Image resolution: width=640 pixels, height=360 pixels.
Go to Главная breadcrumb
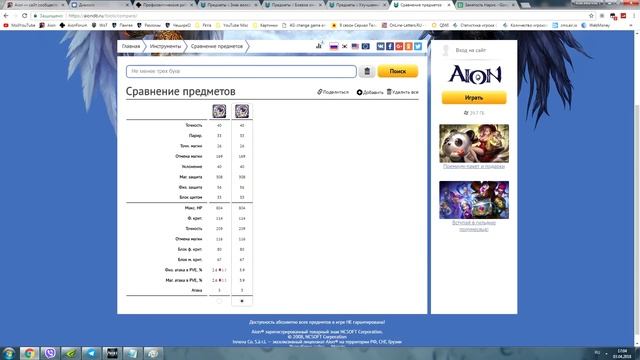point(131,47)
